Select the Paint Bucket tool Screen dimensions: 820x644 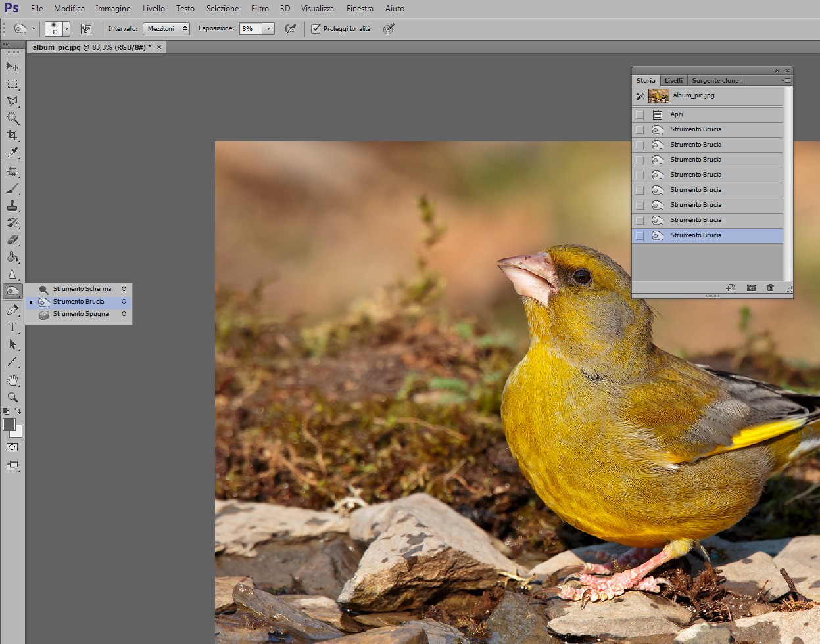tap(12, 257)
